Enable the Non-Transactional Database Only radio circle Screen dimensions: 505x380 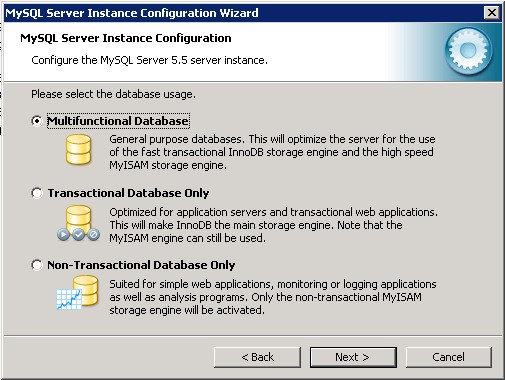click(37, 265)
